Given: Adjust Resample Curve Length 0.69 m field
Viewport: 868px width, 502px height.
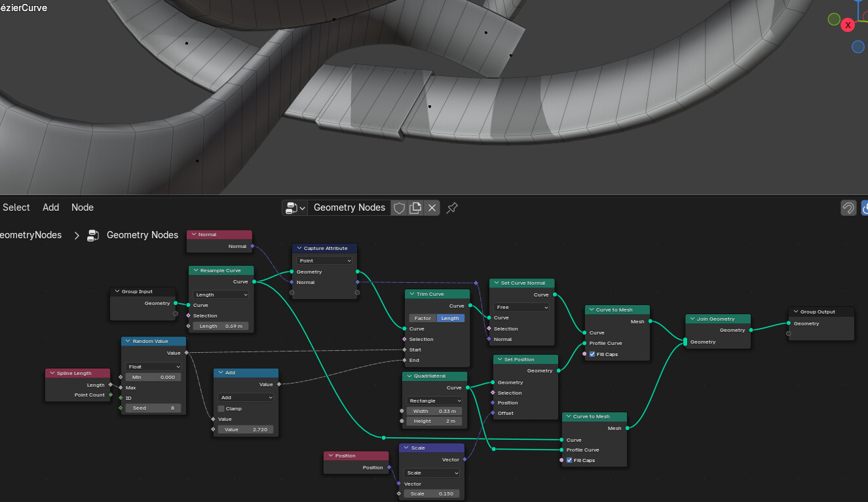Looking at the screenshot, I should [x=221, y=326].
